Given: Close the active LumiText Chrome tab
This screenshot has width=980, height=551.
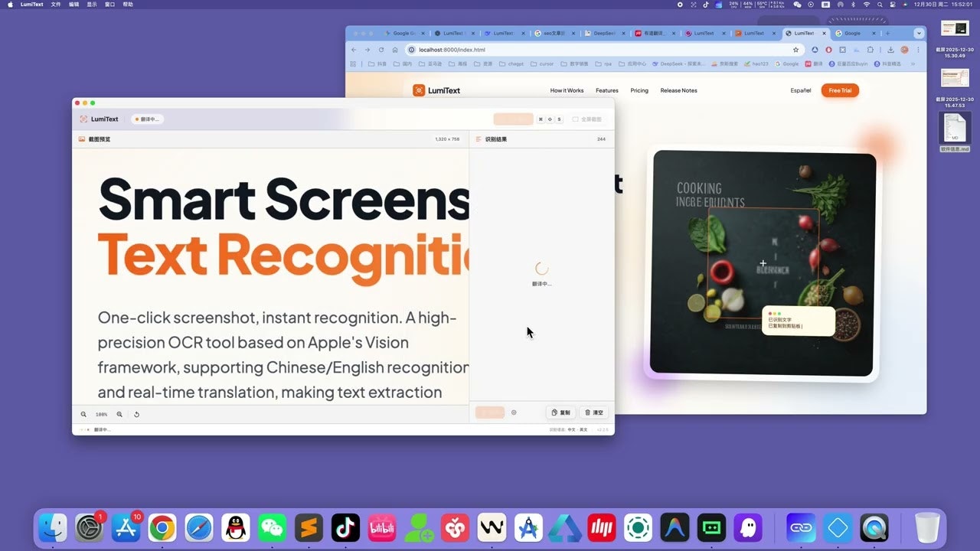Looking at the screenshot, I should pos(825,33).
